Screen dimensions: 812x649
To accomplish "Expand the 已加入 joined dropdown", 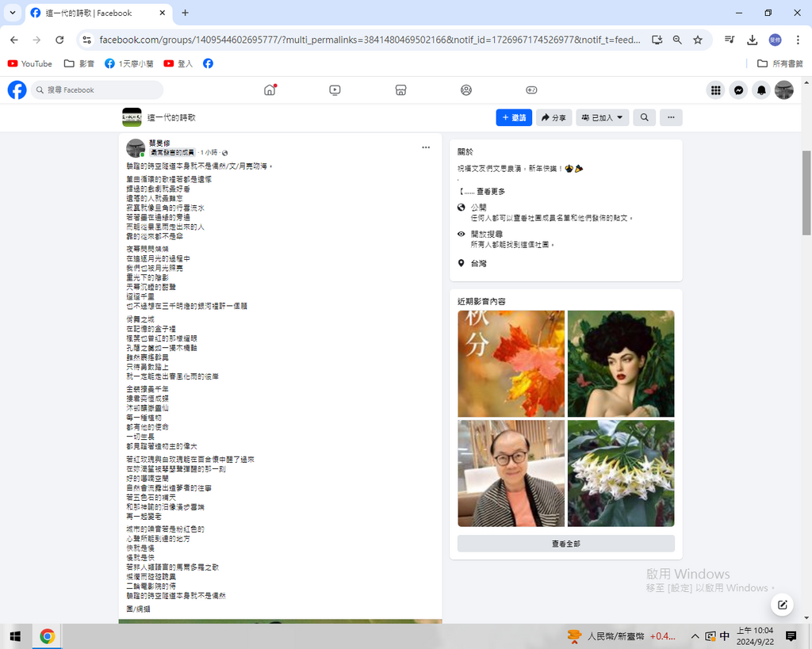I will pos(603,117).
